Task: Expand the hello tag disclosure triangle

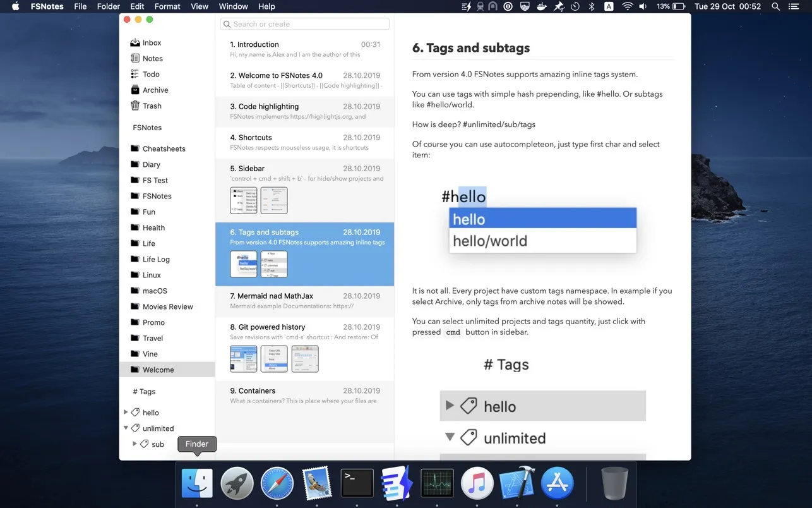Action: 126,412
